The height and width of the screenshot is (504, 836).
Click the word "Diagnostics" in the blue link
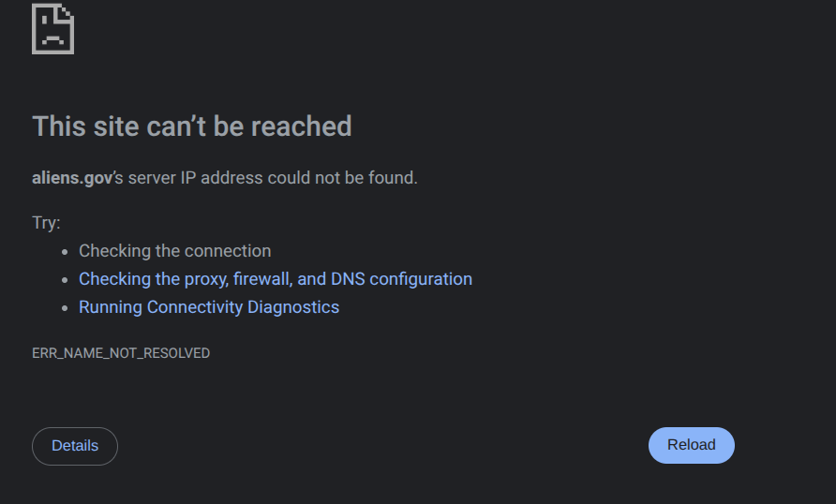tap(293, 307)
